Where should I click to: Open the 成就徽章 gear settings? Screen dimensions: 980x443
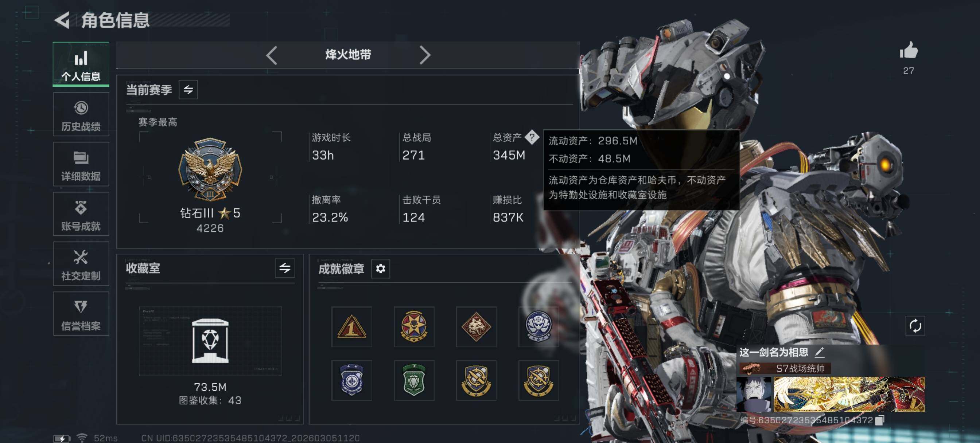[x=380, y=269]
